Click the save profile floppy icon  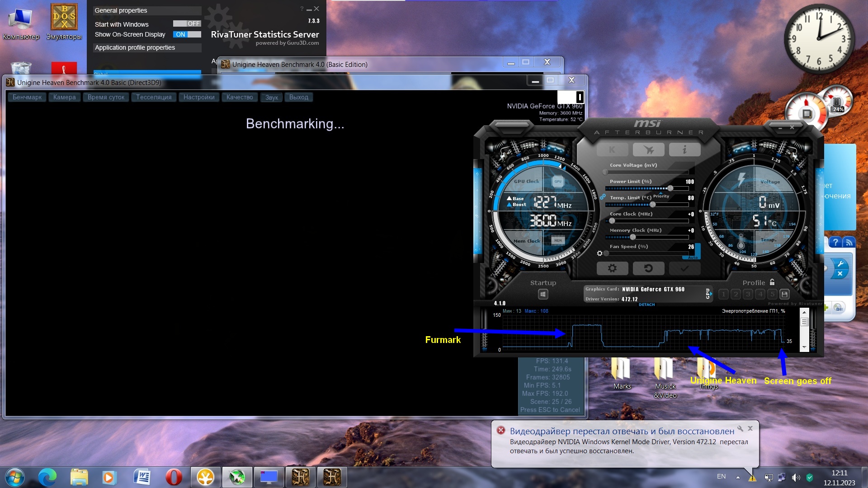[x=785, y=294]
